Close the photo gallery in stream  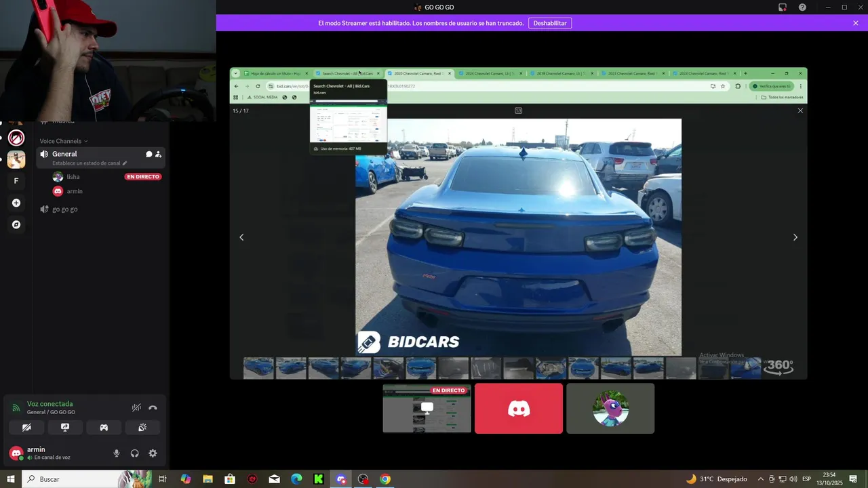(800, 110)
